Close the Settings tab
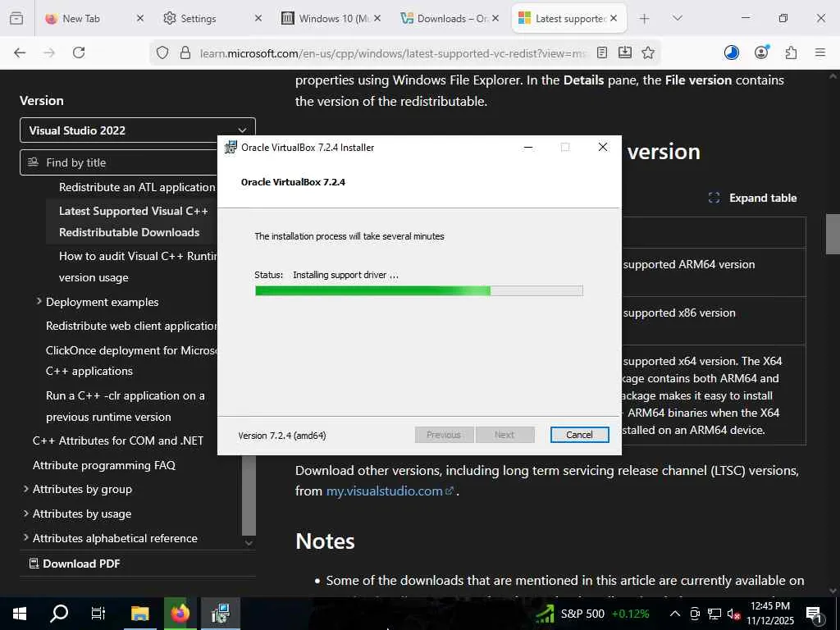Viewport: 840px width, 630px height. (258, 18)
